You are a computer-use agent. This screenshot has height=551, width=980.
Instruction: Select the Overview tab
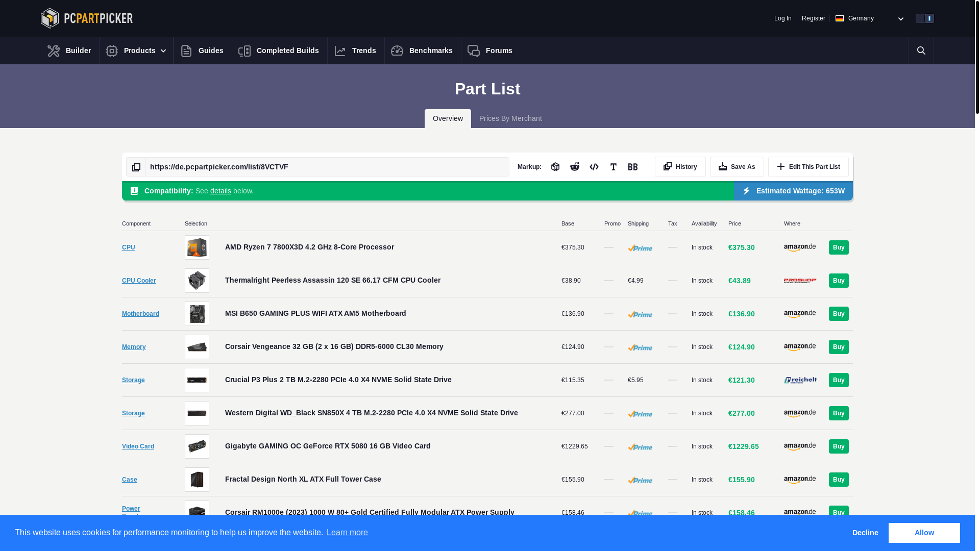pos(448,118)
